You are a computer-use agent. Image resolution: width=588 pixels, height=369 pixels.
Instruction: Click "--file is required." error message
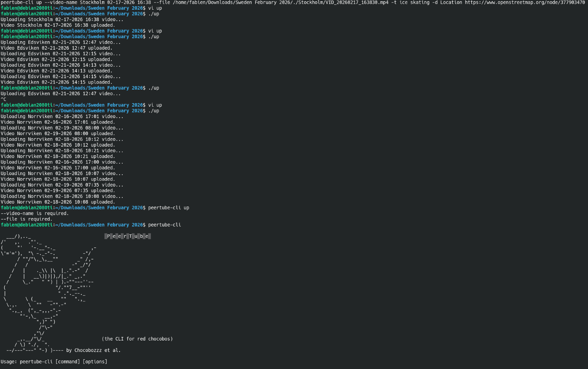26,219
